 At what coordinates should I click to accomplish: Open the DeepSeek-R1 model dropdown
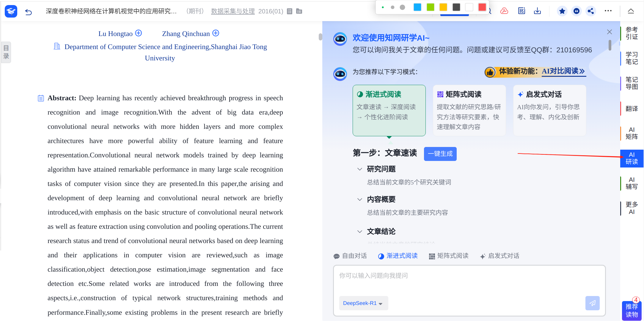363,303
